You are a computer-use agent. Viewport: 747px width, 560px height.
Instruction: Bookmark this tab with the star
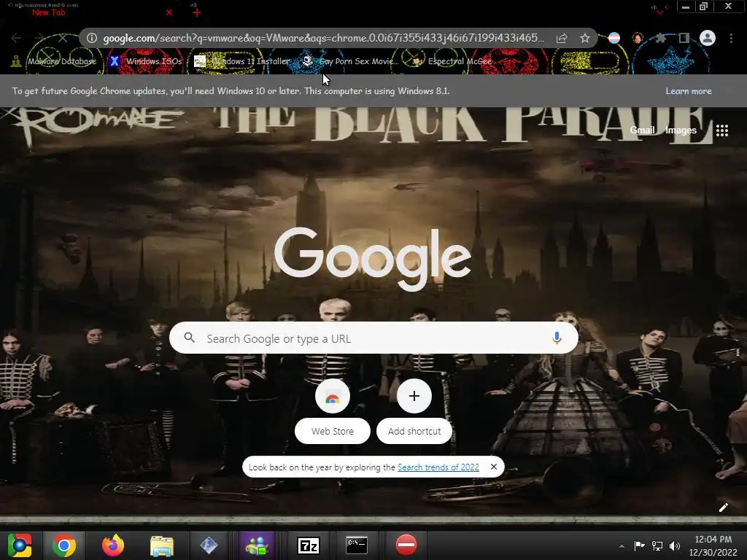click(x=585, y=38)
